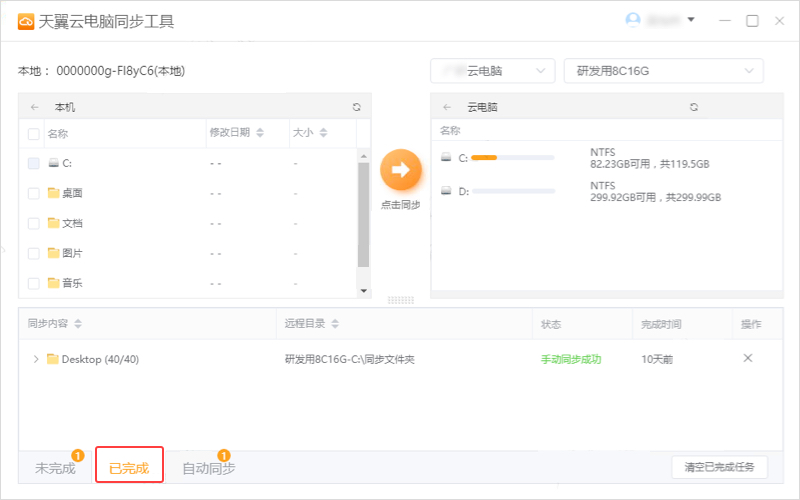The image size is (800, 500).
Task: Maximize the sync tool window
Action: (752, 20)
